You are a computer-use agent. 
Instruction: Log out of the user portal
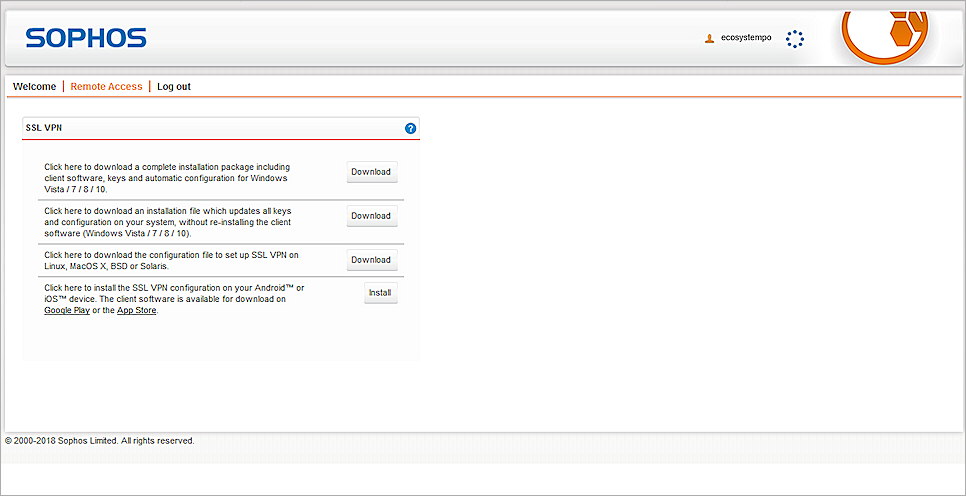[x=174, y=87]
